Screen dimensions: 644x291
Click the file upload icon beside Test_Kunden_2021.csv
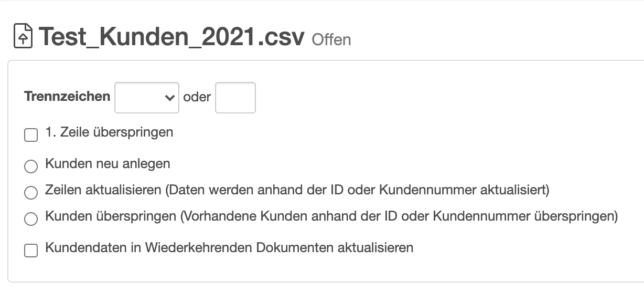23,36
